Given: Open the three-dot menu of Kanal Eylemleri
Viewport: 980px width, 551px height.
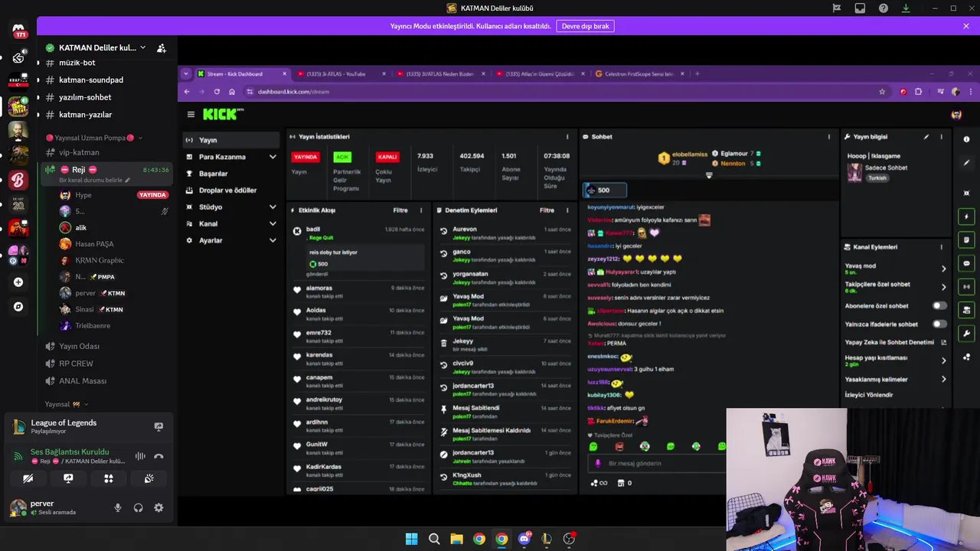Looking at the screenshot, I should pyautogui.click(x=942, y=247).
